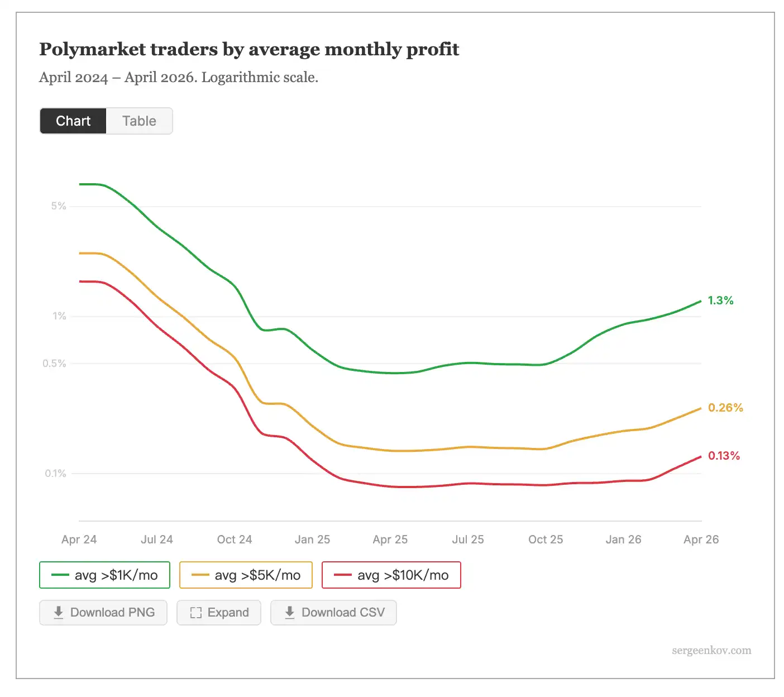
Task: Click the download arrow icon beside Download PNG
Action: tap(59, 613)
